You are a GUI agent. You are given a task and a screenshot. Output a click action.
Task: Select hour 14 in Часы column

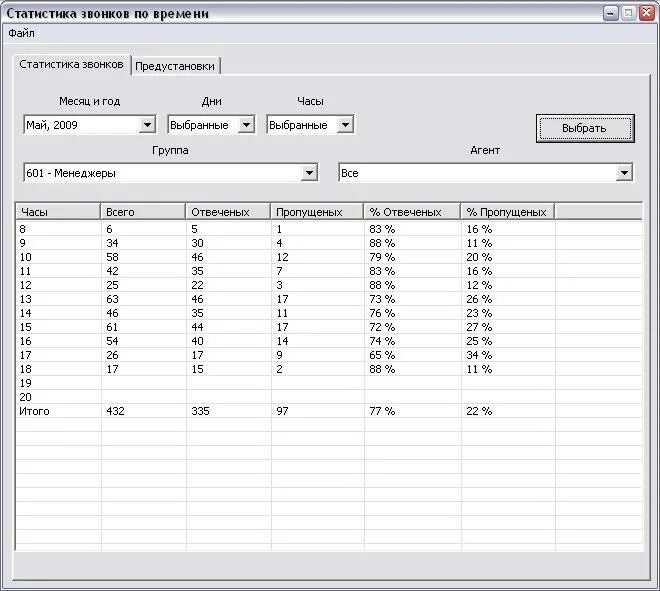(25, 313)
